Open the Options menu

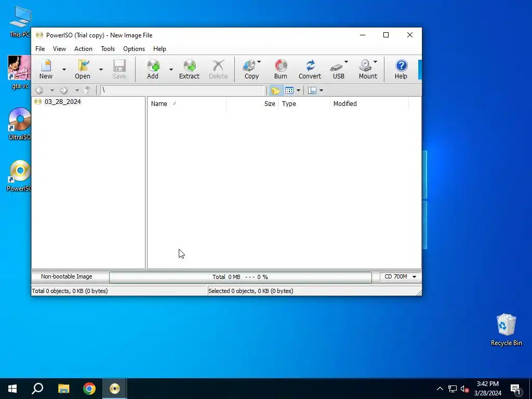pos(134,49)
